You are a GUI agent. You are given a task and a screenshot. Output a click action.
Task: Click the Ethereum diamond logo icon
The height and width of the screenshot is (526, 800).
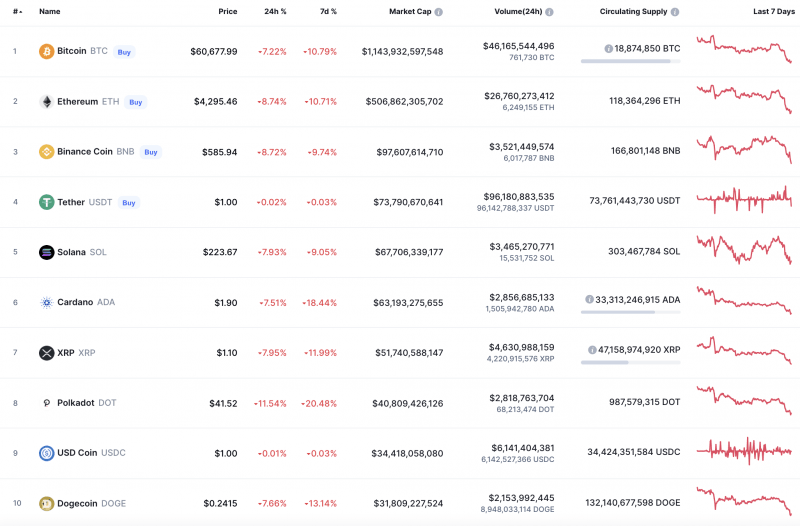(46, 102)
